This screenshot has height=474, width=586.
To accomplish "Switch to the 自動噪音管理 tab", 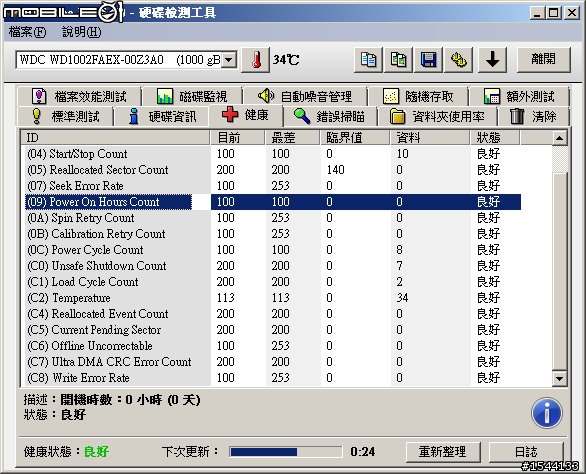I will 305,97.
